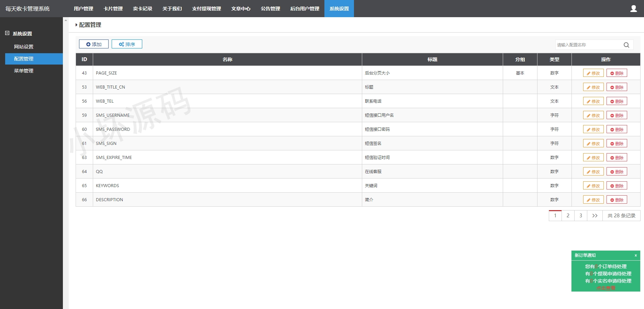Viewport: 644px width, 309px height.
Task: Delete the WEB_TITLE_CN row
Action: click(x=617, y=87)
